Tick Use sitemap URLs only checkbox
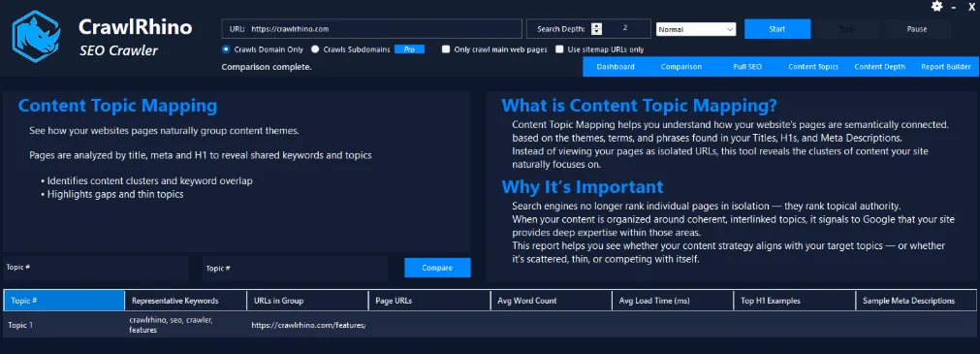This screenshot has height=354, width=980. (559, 49)
